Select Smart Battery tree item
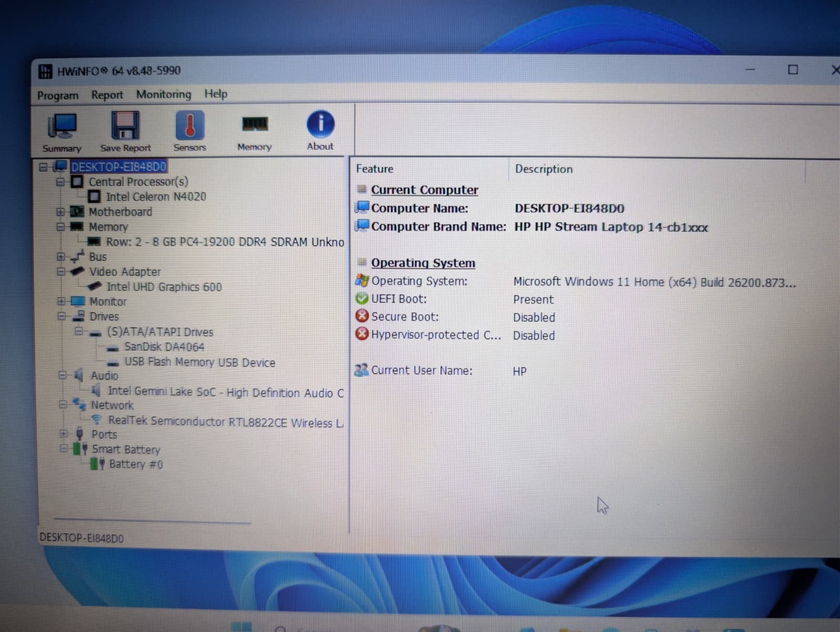The width and height of the screenshot is (840, 632). coord(126,450)
